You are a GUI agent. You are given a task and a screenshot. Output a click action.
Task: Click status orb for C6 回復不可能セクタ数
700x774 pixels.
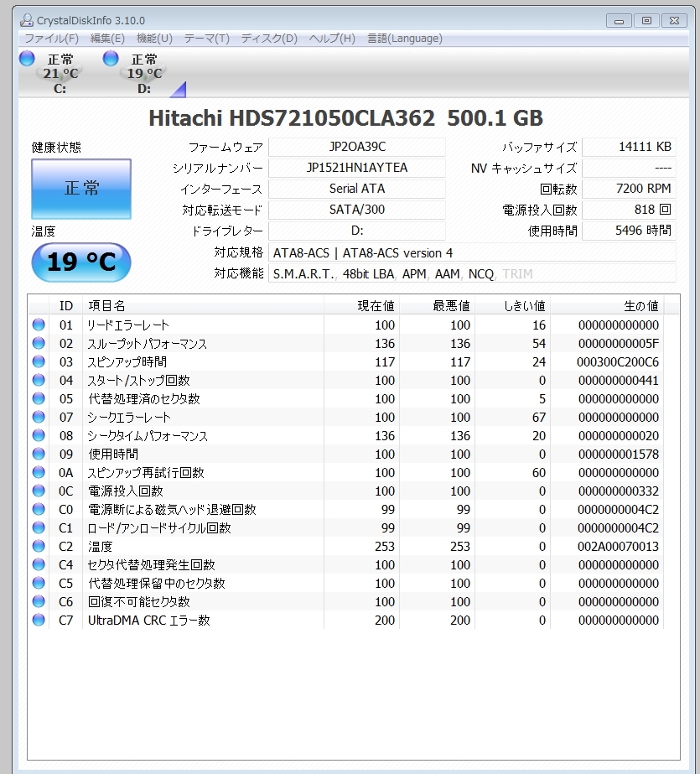39,601
